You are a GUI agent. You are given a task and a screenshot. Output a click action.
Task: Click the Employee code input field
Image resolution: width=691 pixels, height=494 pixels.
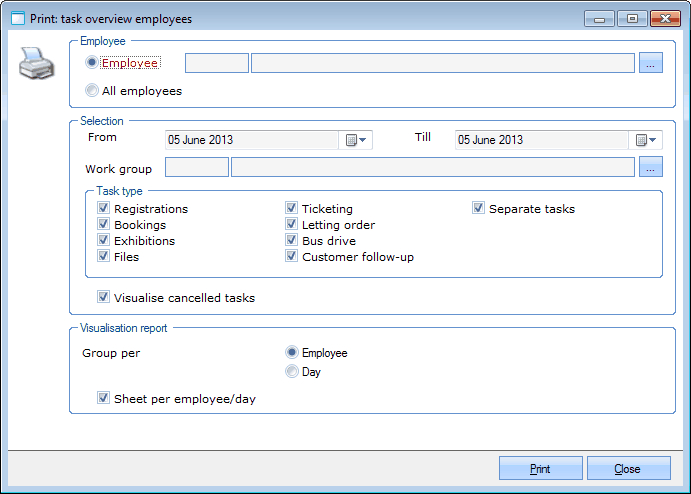tap(217, 63)
